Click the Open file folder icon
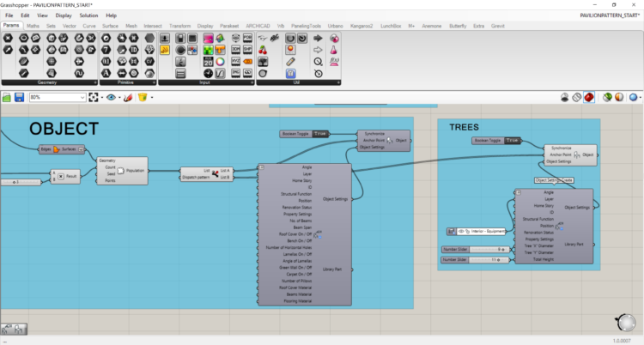The width and height of the screenshot is (644, 345). pos(8,98)
